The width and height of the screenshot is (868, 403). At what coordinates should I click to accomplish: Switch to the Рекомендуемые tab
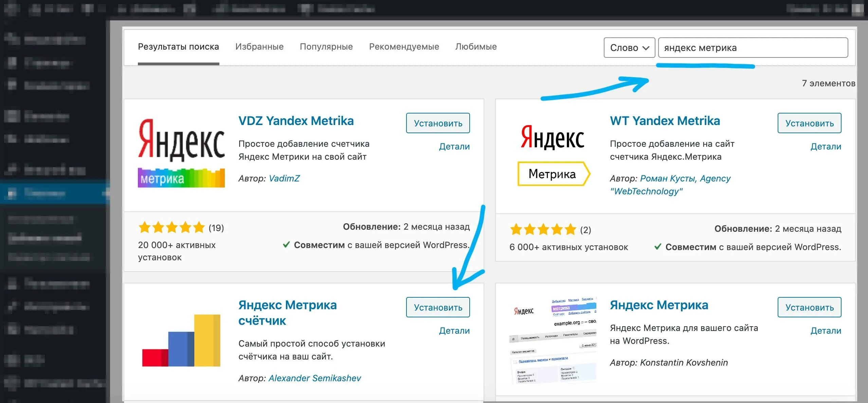pos(404,47)
